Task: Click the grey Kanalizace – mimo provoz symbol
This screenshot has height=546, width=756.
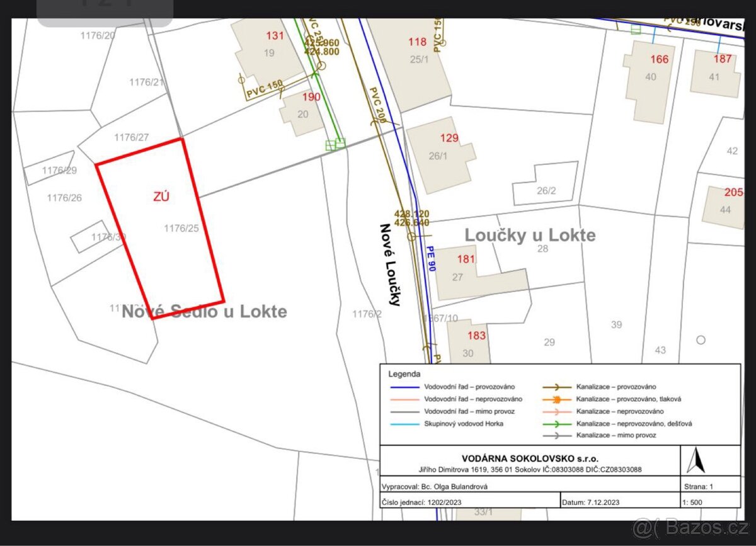Action: 556,435
